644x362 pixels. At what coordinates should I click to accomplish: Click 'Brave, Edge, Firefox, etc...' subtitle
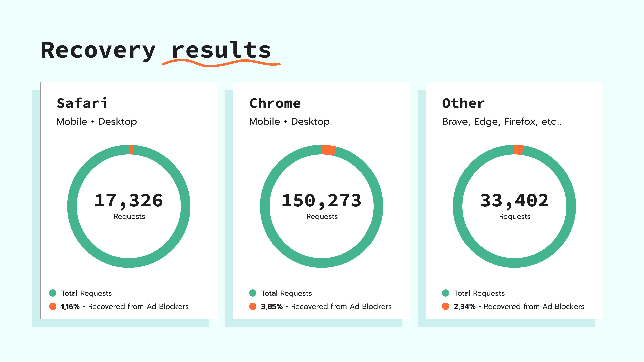(502, 122)
